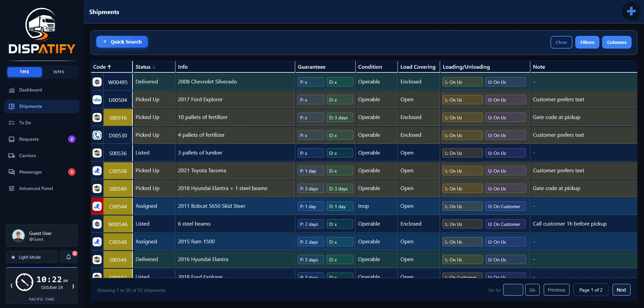Click the red source icon for C00544

97,206
